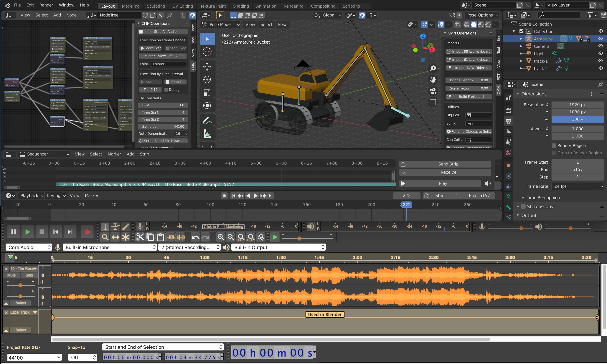Open Built-in Microphone device dropdown

[x=110, y=247]
